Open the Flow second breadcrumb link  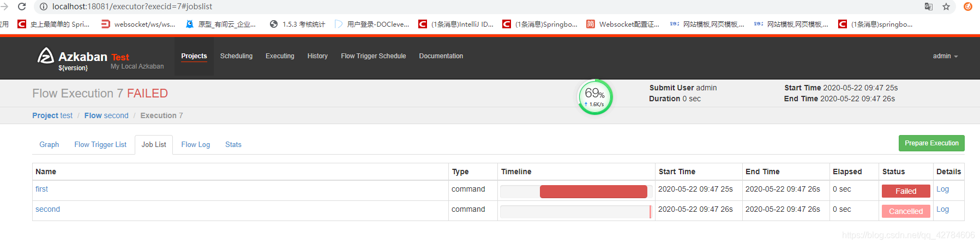coord(106,115)
